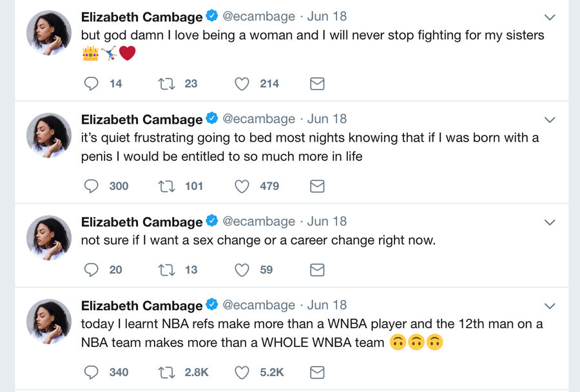The height and width of the screenshot is (392, 580).
Task: Click the avatar photo next to the NBA refs tweet
Action: [49, 321]
